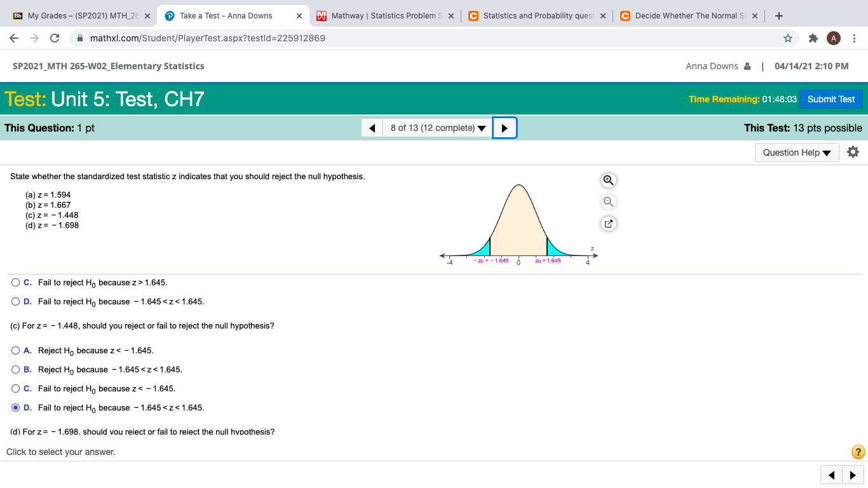
Task: Switch to the Mathway Statistics tab
Action: click(381, 15)
